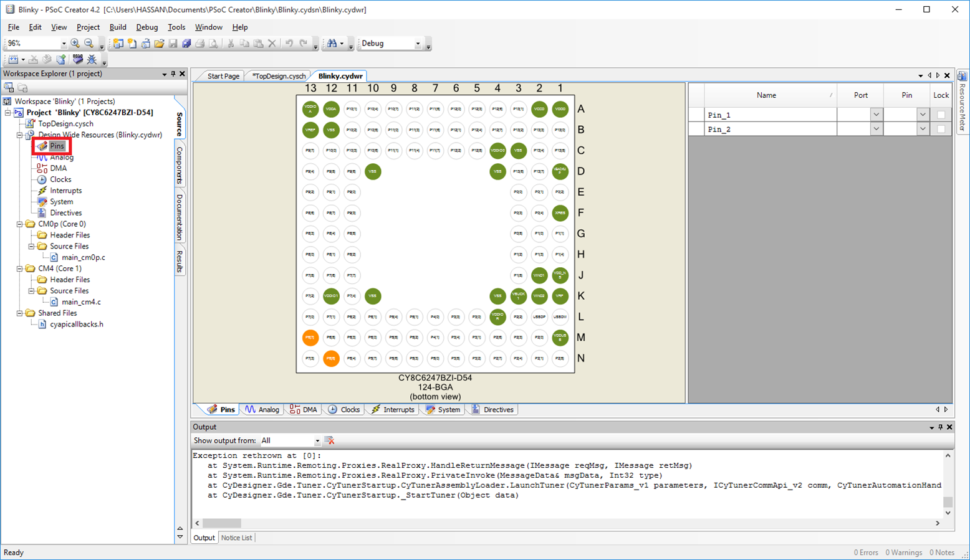The width and height of the screenshot is (970, 560).
Task: Click the Pin_1 name cell
Action: coord(771,115)
